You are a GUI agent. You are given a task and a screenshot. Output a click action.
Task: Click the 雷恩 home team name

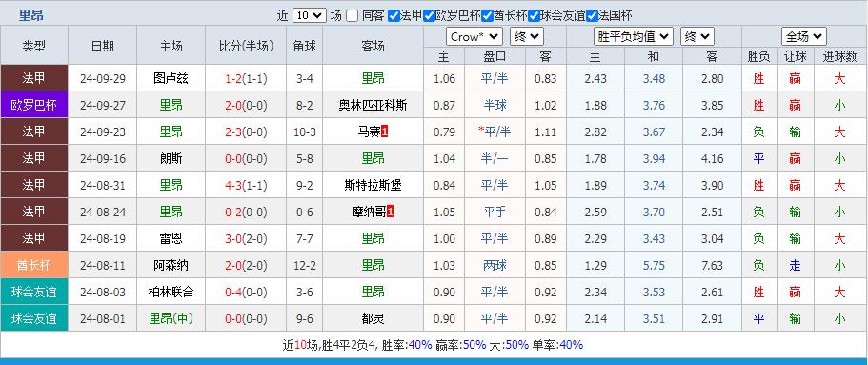pyautogui.click(x=172, y=238)
